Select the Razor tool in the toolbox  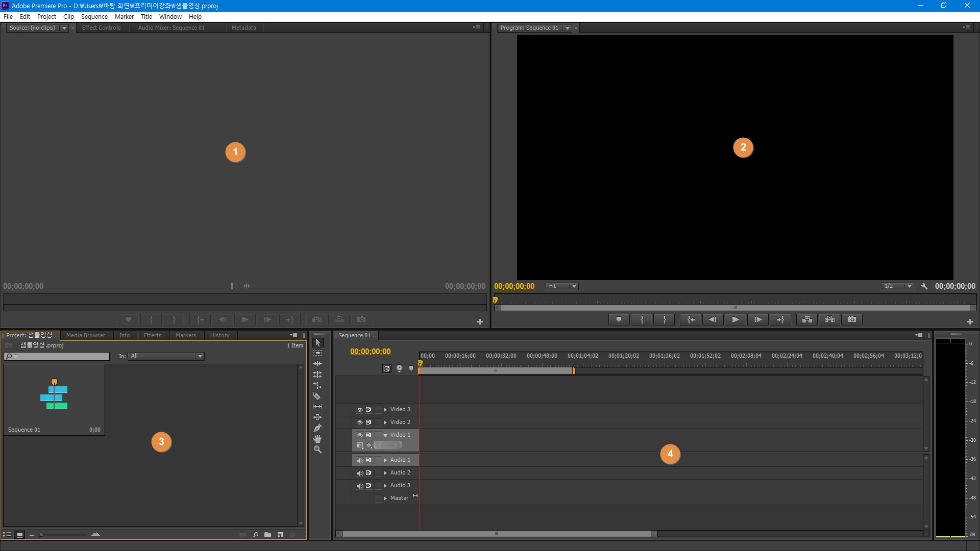[317, 396]
